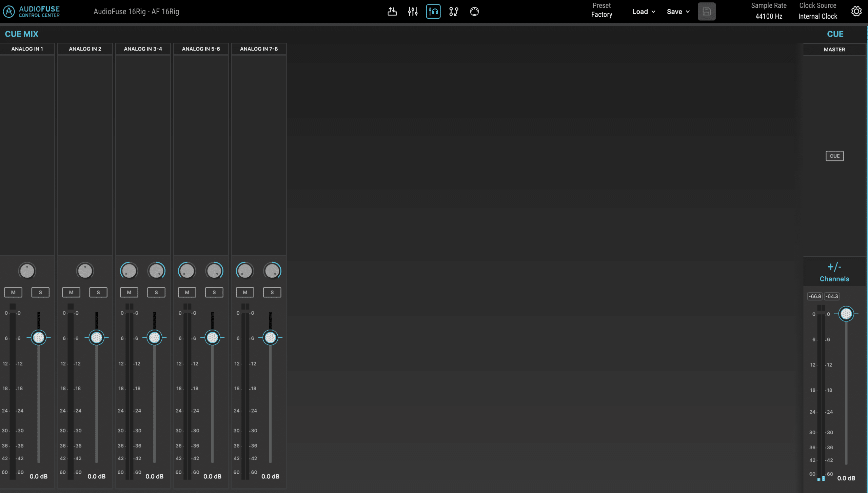This screenshot has height=493, width=868.
Task: Click the right pan knob of Analog In 3-4
Action: pos(156,271)
